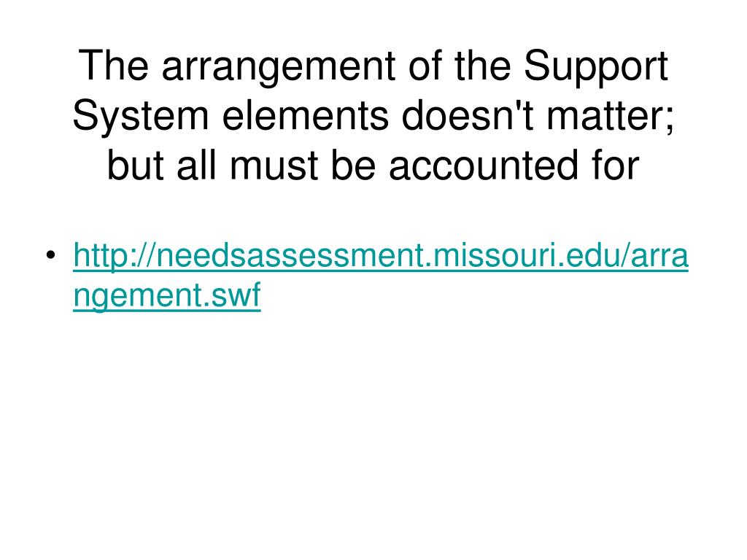Click the word 'matter;' in the heading
747x560 pixels.
(611, 117)
